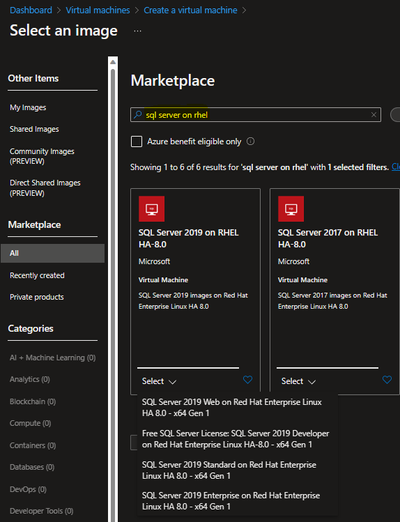Favorite SQL Server 2017 on RHEL with heart icon

[387, 380]
